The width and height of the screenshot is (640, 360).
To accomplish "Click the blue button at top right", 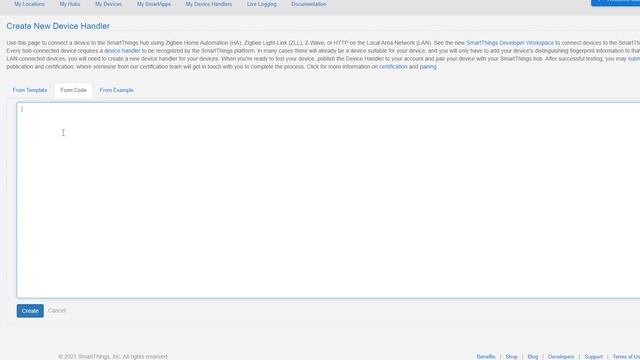I will pyautogui.click(x=616, y=3).
